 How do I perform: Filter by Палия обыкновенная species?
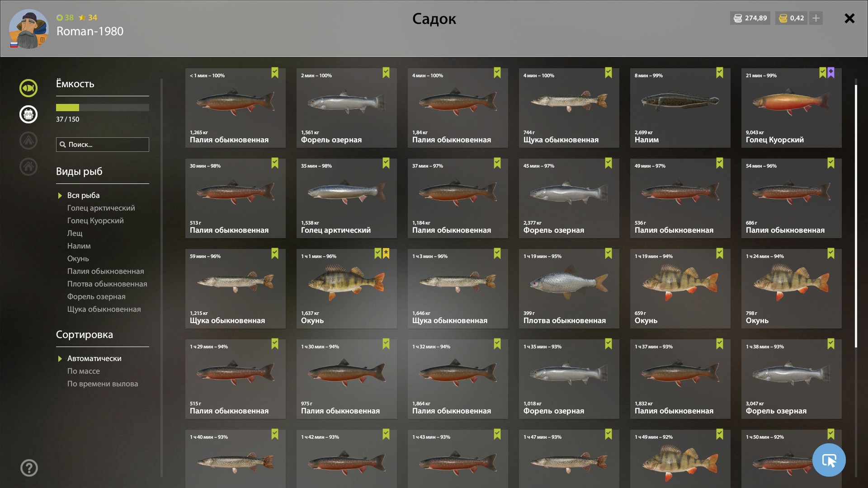105,271
